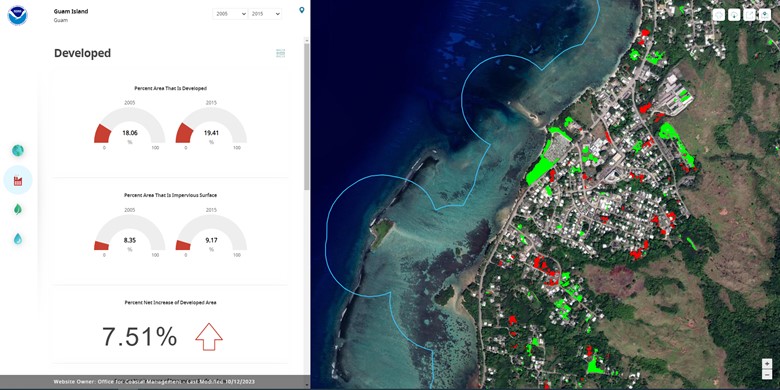Click the Guam Island title text

[x=71, y=11]
